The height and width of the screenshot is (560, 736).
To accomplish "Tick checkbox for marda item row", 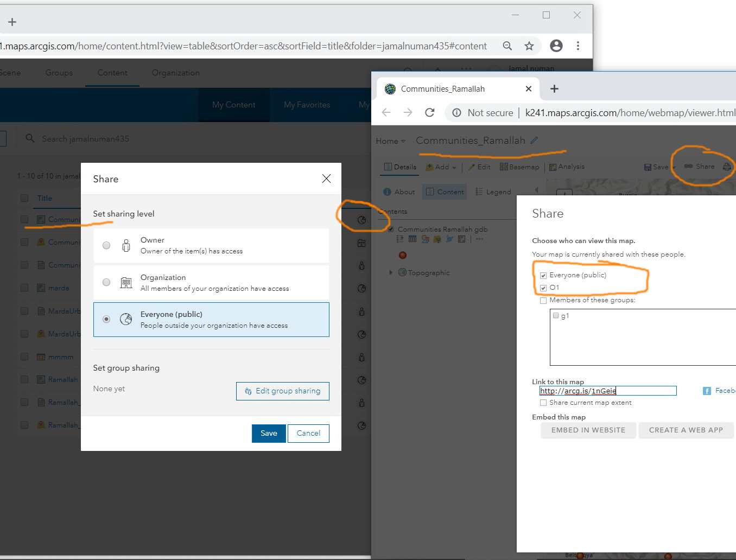I will [x=24, y=288].
